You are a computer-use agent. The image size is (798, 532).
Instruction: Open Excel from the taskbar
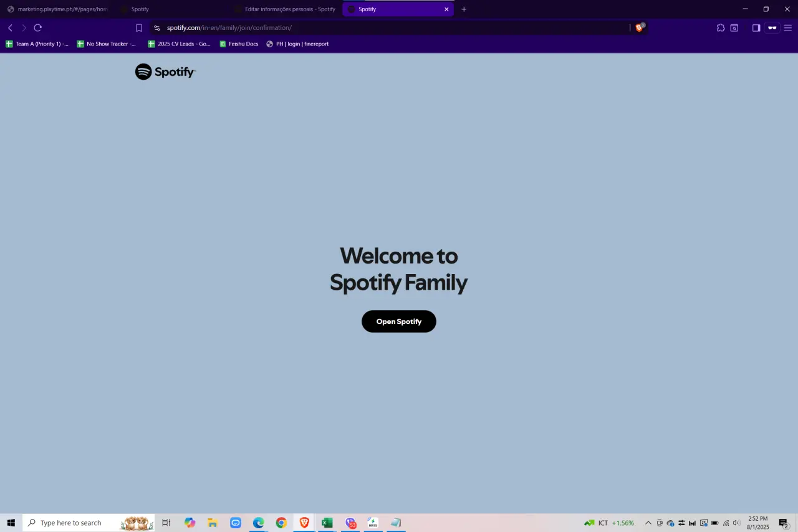click(327, 523)
